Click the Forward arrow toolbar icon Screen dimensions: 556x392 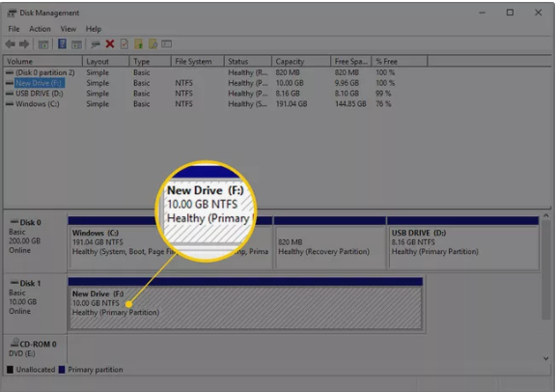(x=24, y=44)
